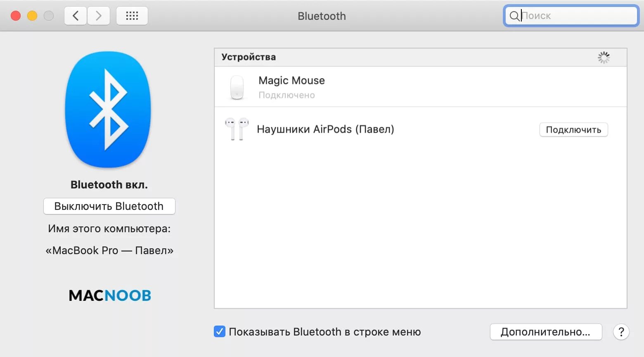Select 'Наушники AirPods (Павел)' device row
This screenshot has width=644, height=357.
coord(421,129)
